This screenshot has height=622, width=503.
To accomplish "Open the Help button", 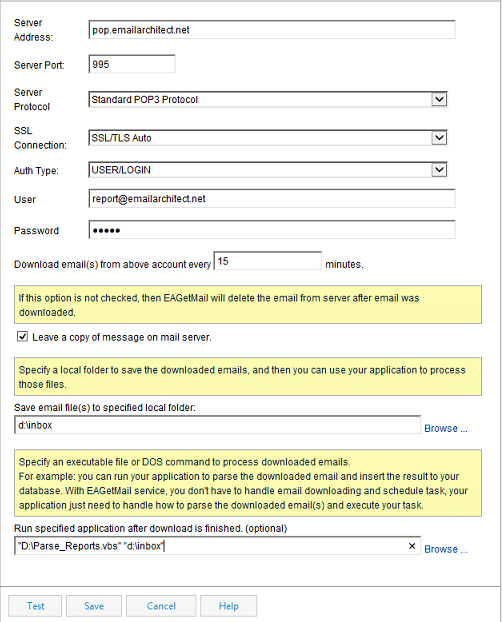I will pyautogui.click(x=228, y=606).
